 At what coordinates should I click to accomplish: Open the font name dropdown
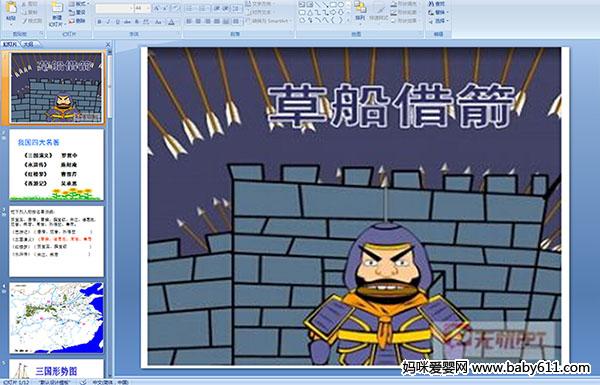pyautogui.click(x=131, y=8)
